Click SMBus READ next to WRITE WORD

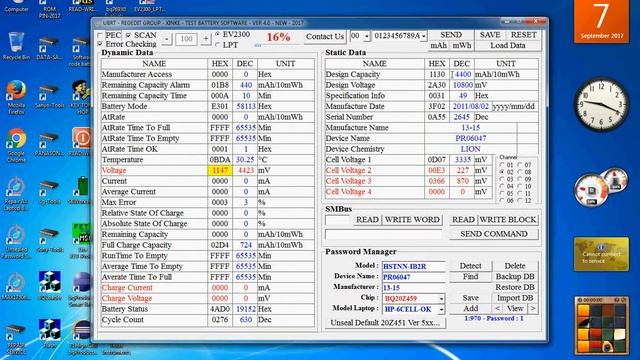tap(367, 220)
